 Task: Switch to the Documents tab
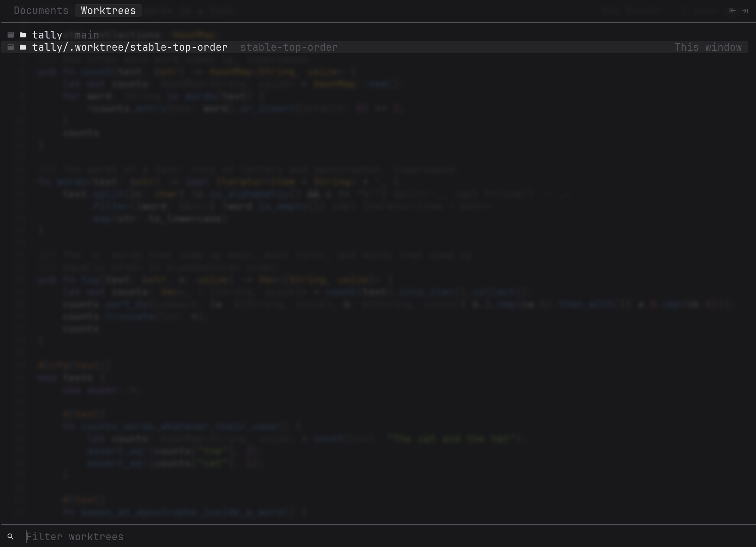tap(41, 10)
